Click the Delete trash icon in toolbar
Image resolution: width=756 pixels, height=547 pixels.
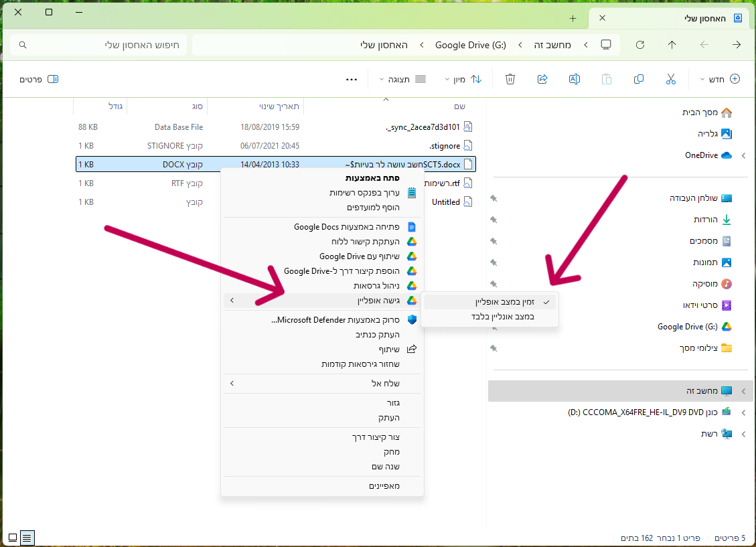point(510,79)
